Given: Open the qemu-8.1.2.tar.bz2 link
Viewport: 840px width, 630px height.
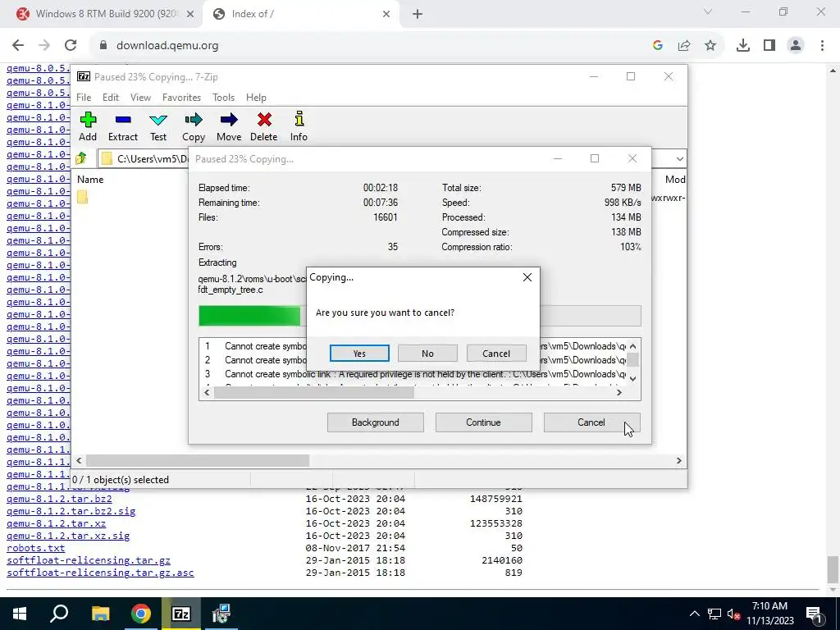Looking at the screenshot, I should (59, 499).
